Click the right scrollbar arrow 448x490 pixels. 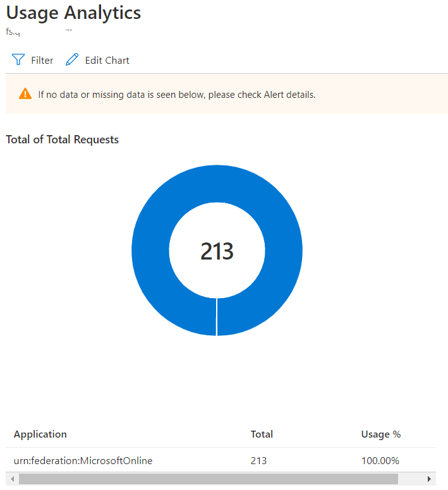(430, 479)
